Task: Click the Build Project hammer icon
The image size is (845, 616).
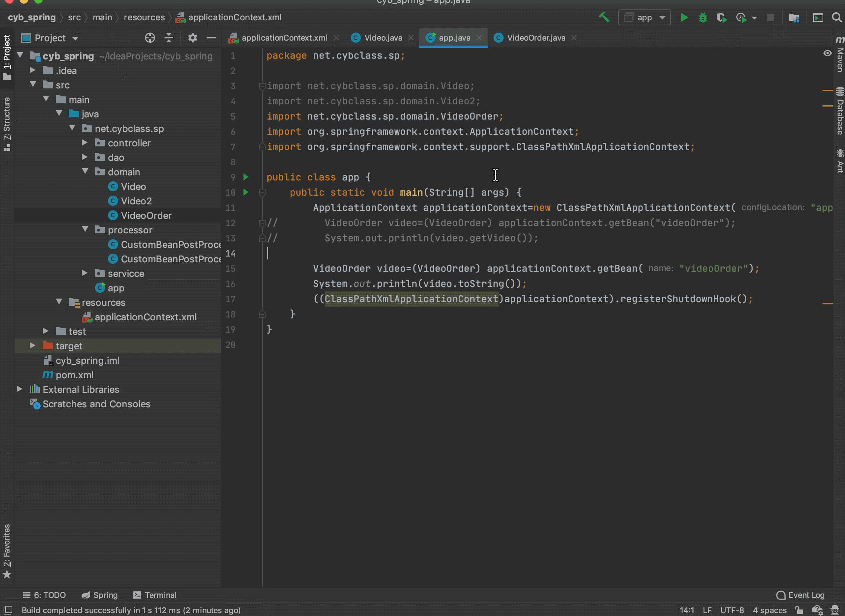Action: click(x=604, y=17)
